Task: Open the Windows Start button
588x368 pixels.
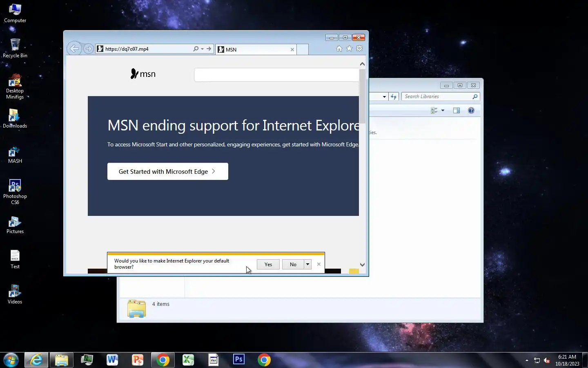Action: pos(11,360)
